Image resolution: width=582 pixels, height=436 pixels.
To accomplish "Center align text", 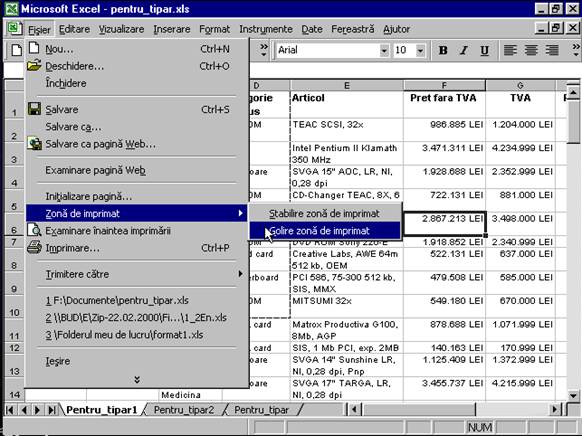I will 531,50.
